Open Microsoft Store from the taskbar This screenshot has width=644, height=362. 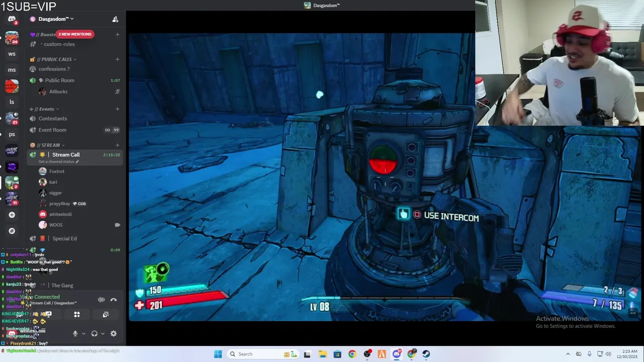coord(337,354)
